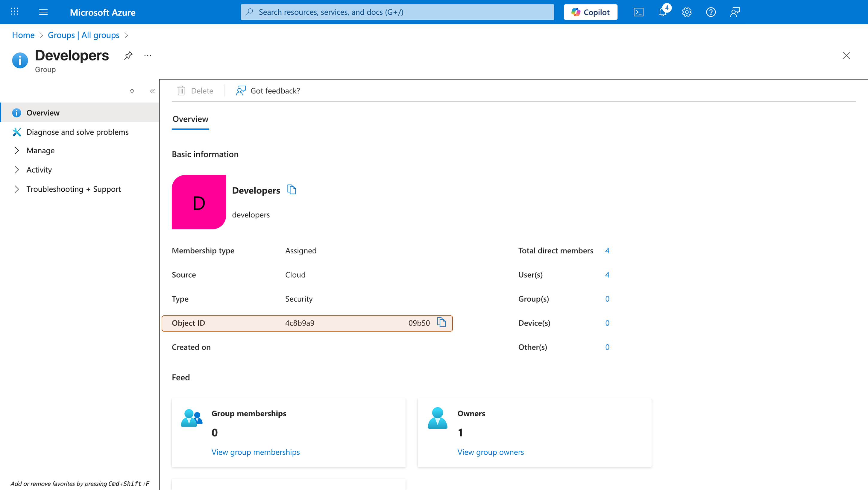
Task: Switch to the Overview tab
Action: coord(190,119)
